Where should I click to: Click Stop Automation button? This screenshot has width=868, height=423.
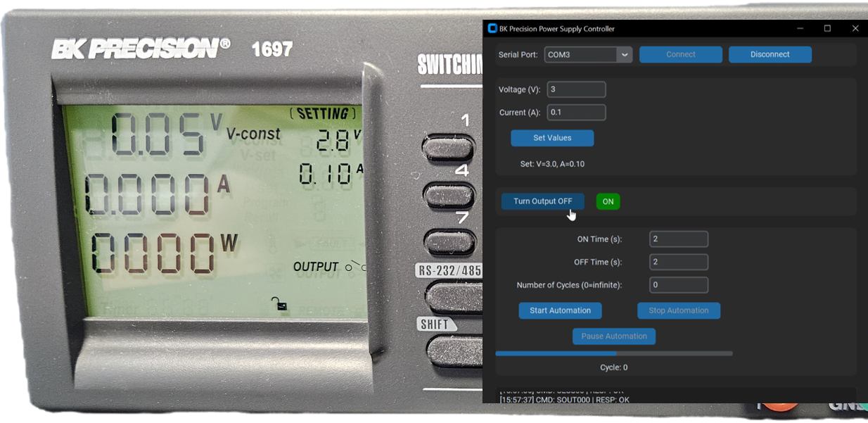679,310
